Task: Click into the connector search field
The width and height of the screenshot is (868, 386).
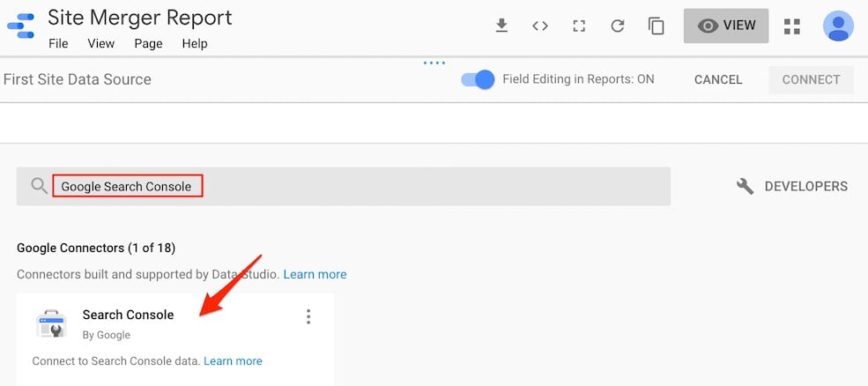Action: [343, 186]
